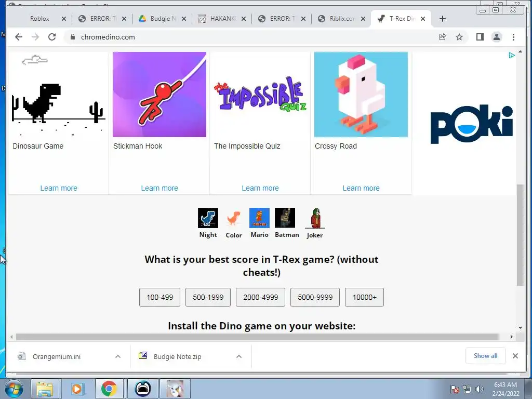Switch to the Budgie Note tab

tap(163, 19)
